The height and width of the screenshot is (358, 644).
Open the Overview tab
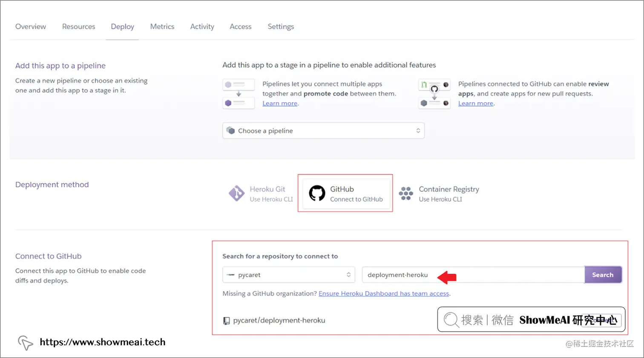(31, 26)
